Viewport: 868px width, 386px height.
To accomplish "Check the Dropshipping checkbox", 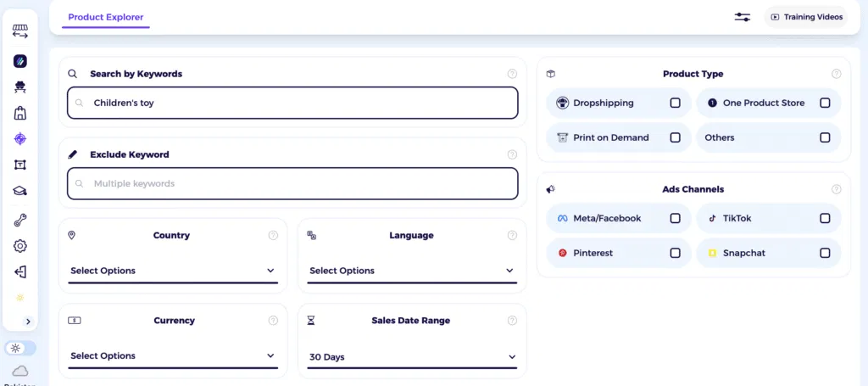I will [x=676, y=103].
